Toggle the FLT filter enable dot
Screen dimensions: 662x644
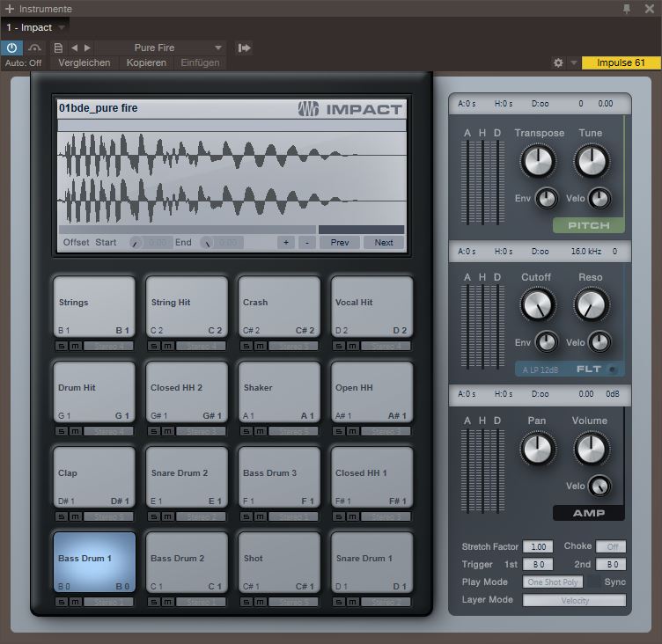[612, 370]
